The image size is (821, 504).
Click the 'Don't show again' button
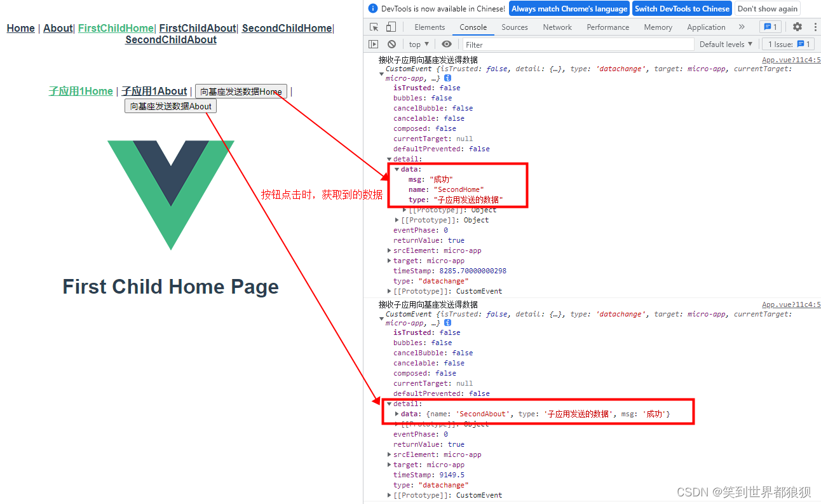767,9
